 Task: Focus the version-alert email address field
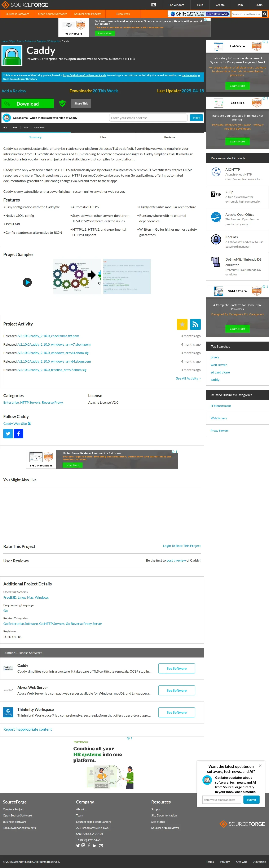148,118
